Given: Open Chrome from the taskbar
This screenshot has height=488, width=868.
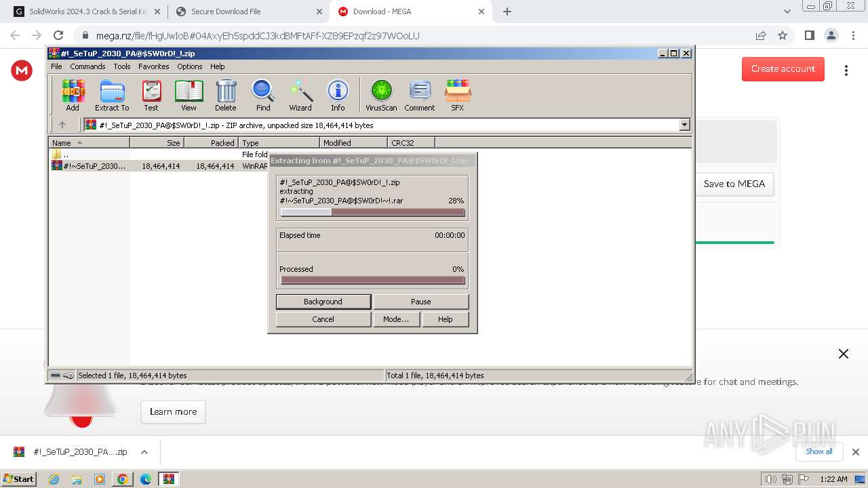Looking at the screenshot, I should pyautogui.click(x=123, y=479).
